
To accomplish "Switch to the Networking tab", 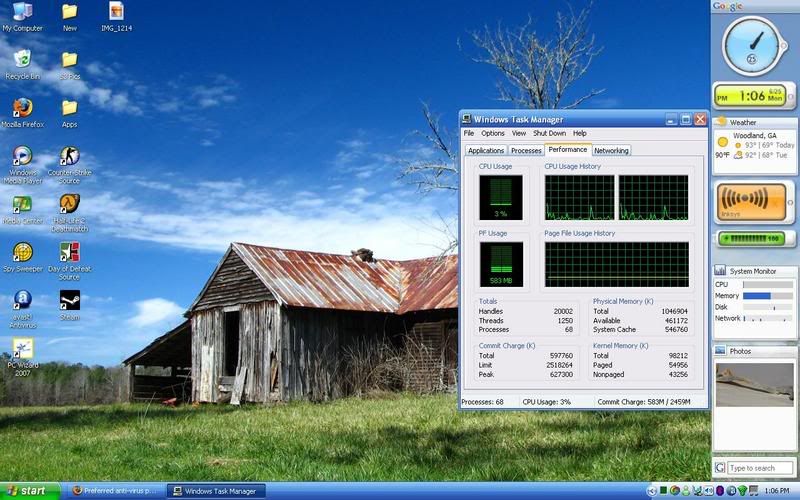I will pyautogui.click(x=611, y=150).
